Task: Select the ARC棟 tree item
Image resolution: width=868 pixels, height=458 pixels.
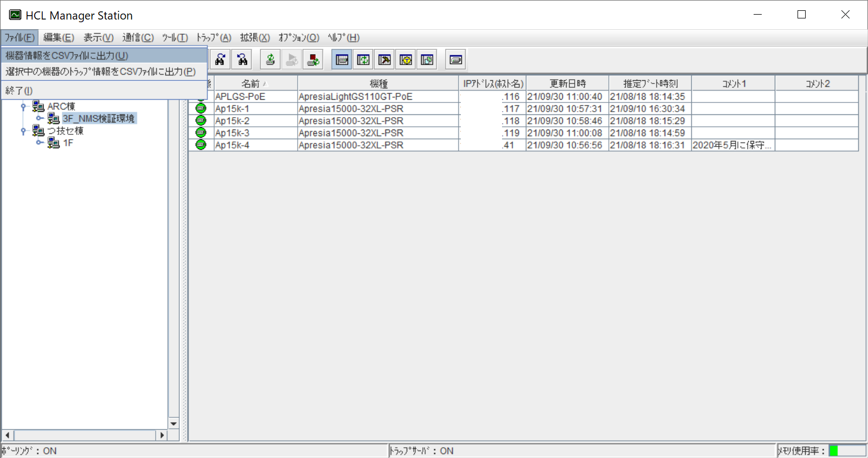Action: click(61, 106)
